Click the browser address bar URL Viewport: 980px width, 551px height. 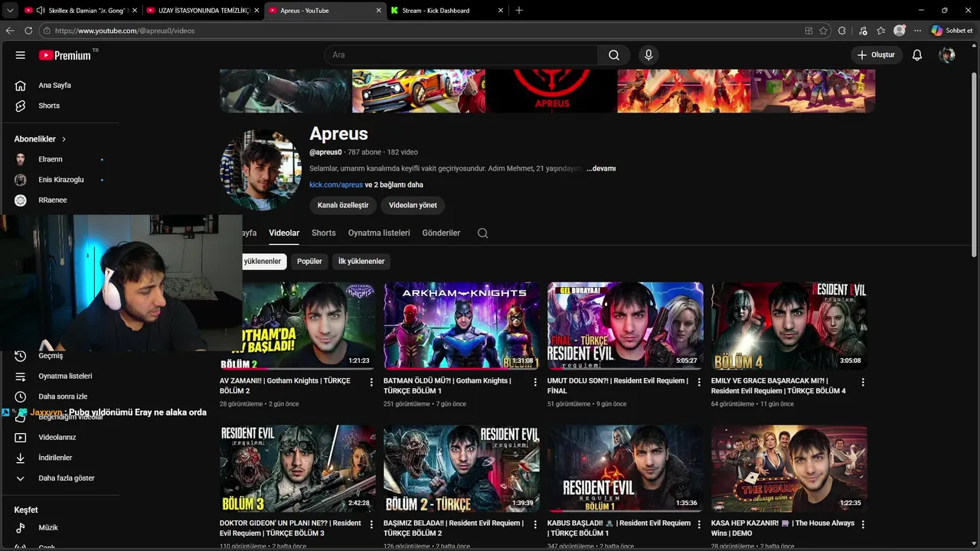tap(125, 31)
